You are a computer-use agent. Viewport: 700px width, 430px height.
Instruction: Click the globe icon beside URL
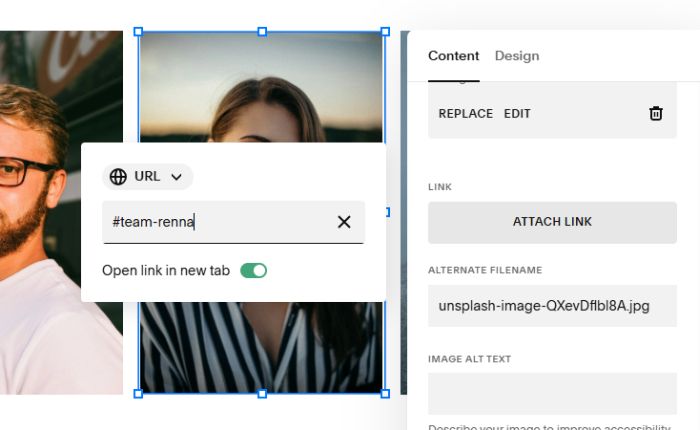click(x=118, y=177)
